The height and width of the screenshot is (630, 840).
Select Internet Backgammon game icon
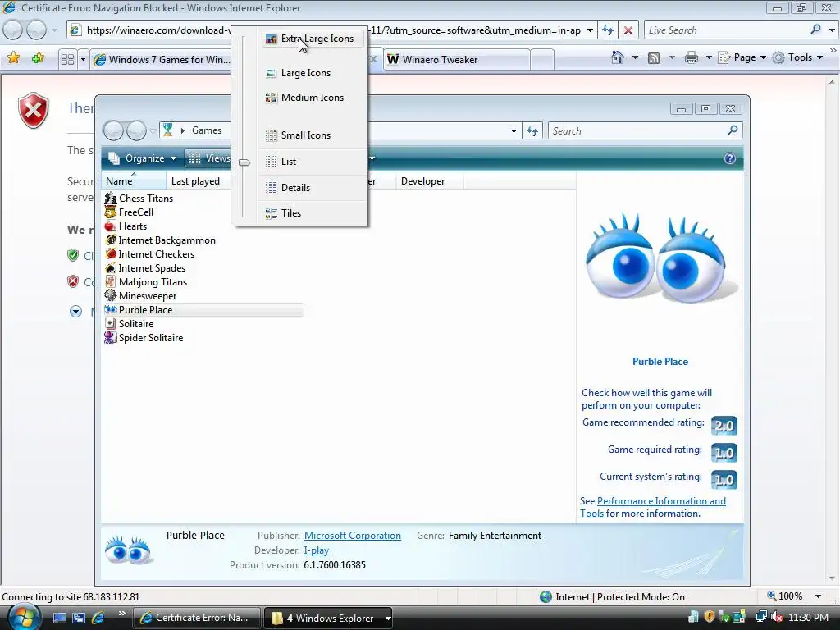coord(111,240)
